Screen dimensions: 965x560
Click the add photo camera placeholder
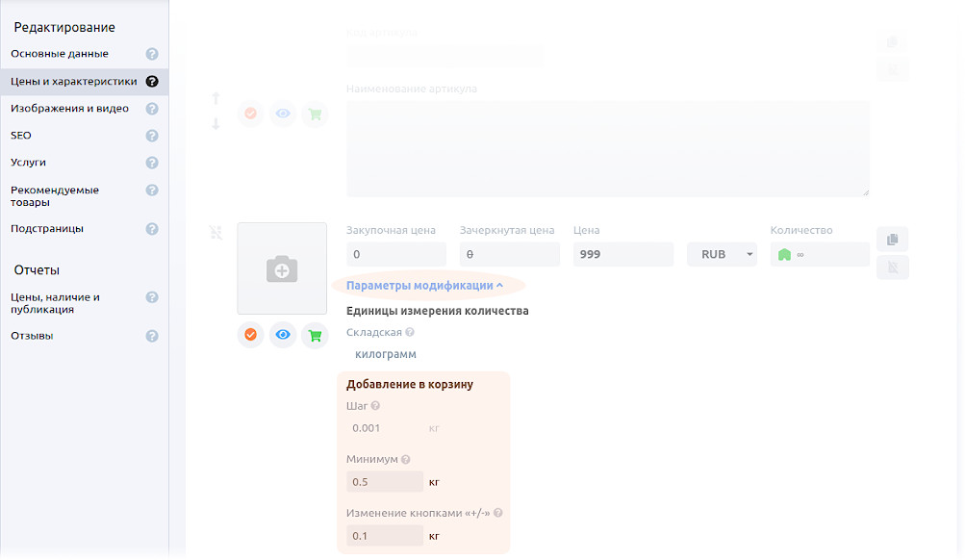pos(282,269)
